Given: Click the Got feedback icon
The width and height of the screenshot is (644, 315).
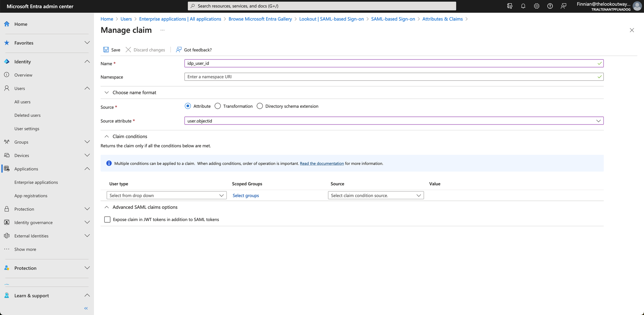Looking at the screenshot, I should [179, 50].
